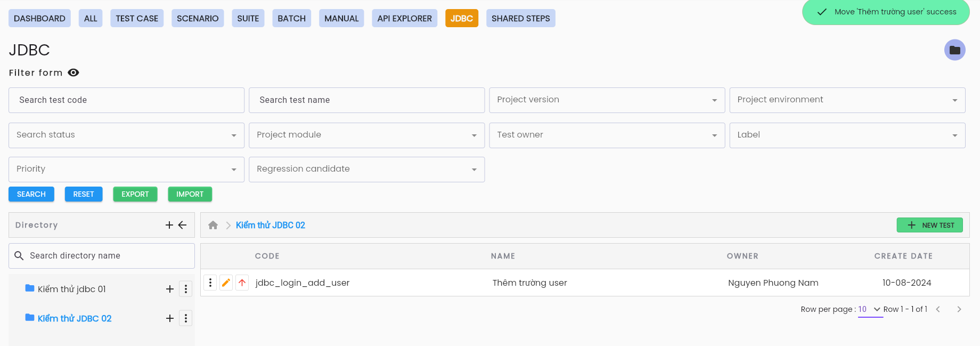Click the EXPORT button
Image resolution: width=980 pixels, height=346 pixels.
[135, 194]
